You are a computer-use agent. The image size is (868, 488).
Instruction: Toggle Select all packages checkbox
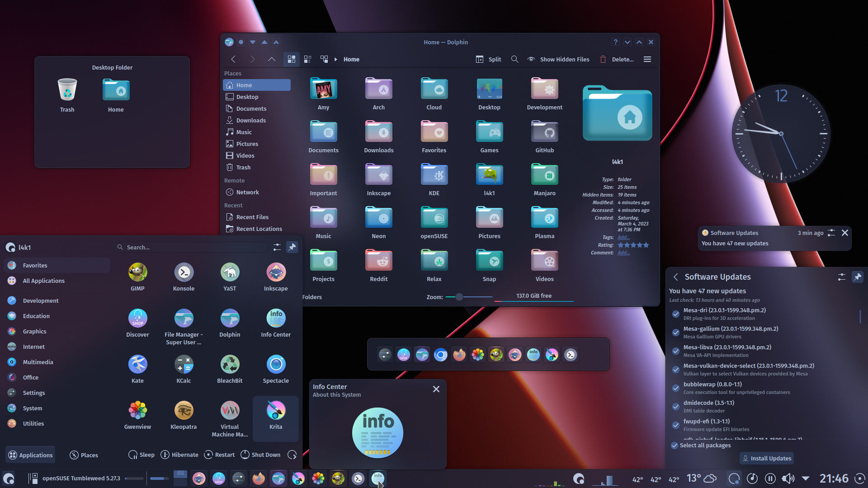point(674,446)
